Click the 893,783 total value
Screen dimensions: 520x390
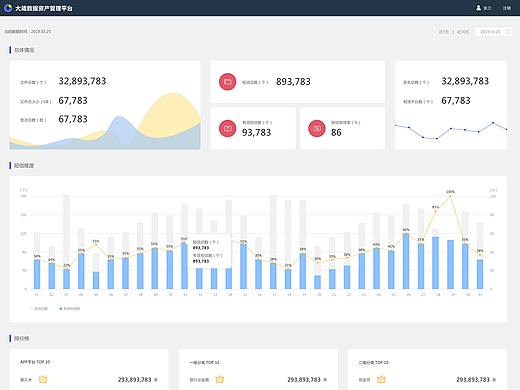[293, 82]
